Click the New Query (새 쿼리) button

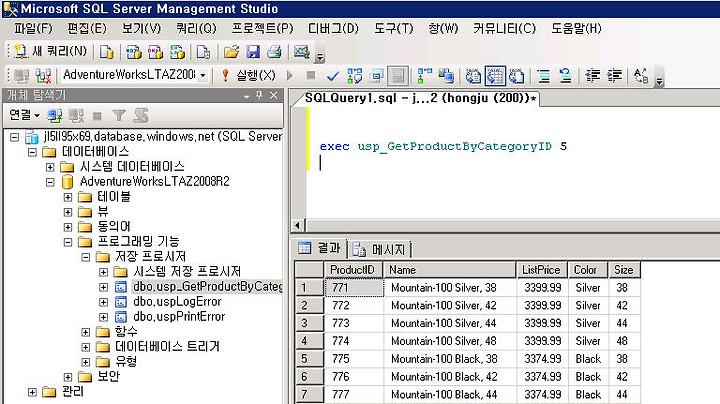[50, 51]
